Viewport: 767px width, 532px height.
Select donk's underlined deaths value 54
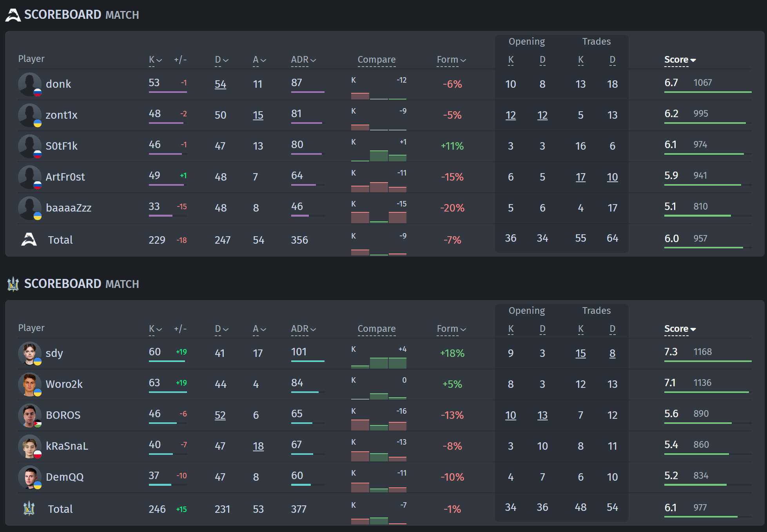point(221,84)
